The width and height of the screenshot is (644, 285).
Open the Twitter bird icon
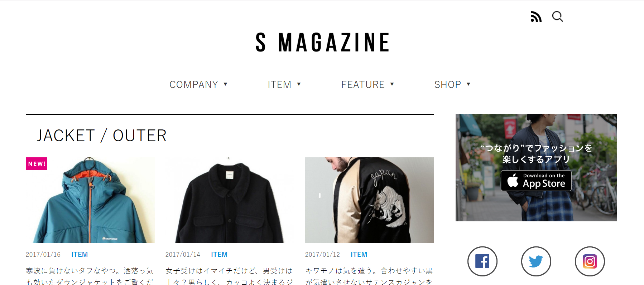(536, 261)
